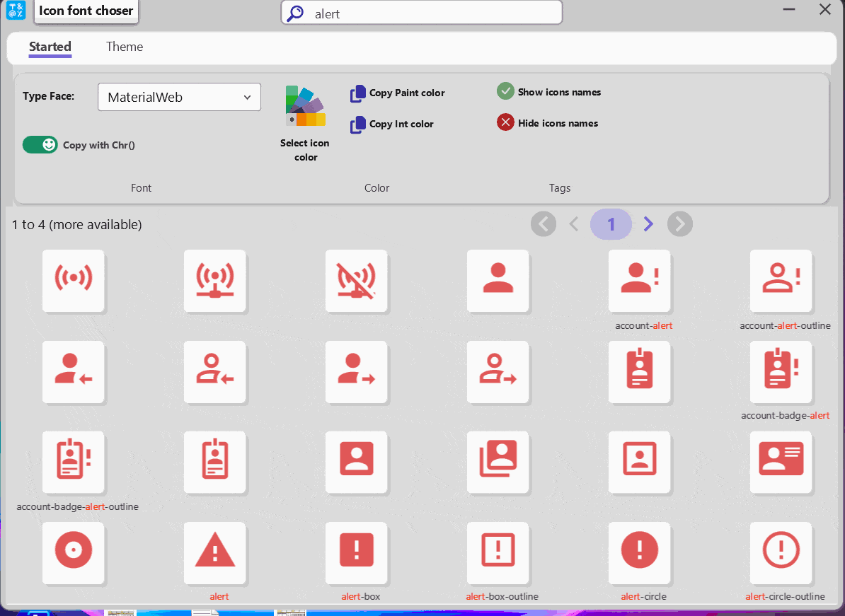Click the Icon font choser title label

[x=86, y=11]
